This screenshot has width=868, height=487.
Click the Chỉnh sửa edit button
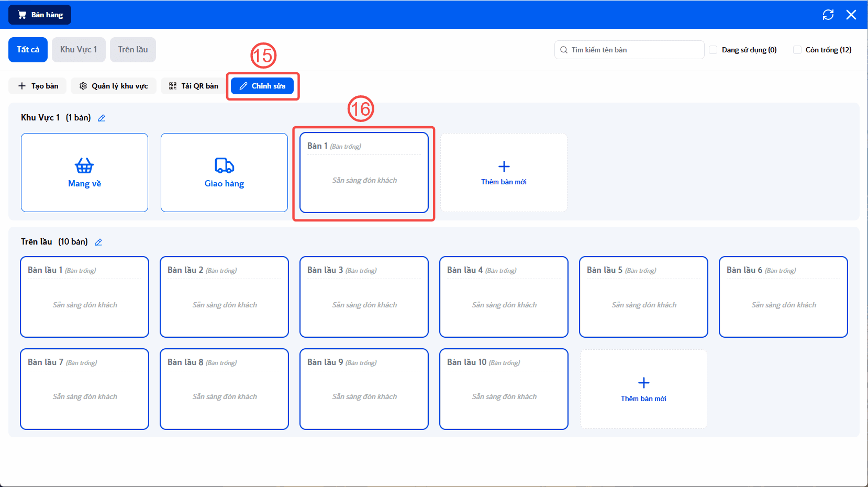click(262, 86)
